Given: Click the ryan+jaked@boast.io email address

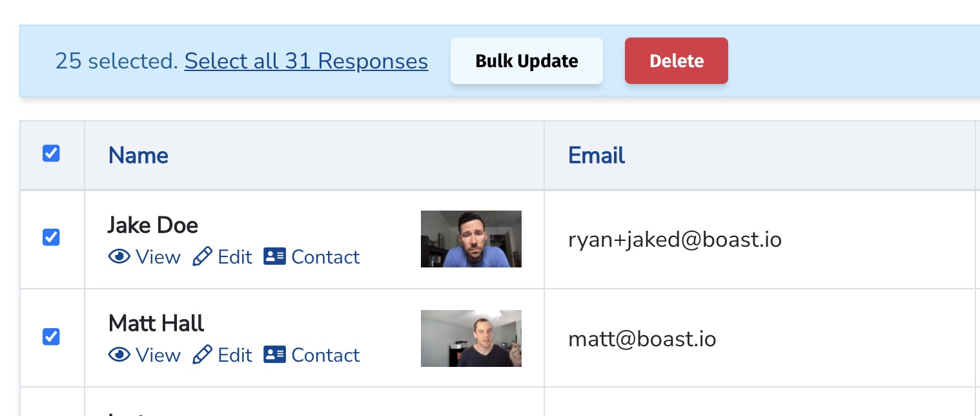Looking at the screenshot, I should click(675, 240).
